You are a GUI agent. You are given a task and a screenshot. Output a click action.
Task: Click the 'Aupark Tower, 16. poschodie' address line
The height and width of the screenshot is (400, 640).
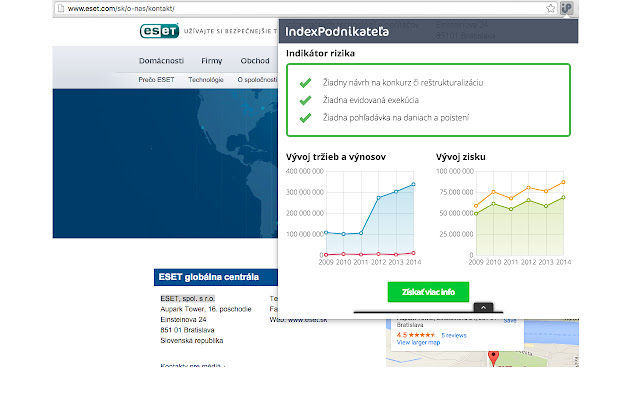[206, 309]
